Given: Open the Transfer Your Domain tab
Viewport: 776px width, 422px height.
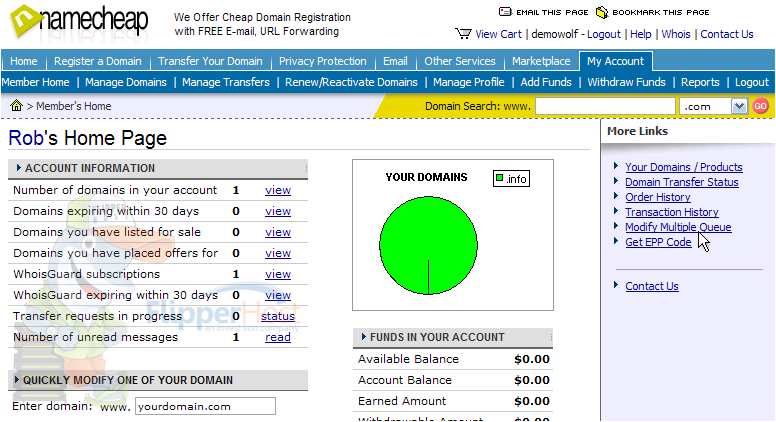Looking at the screenshot, I should pos(210,61).
